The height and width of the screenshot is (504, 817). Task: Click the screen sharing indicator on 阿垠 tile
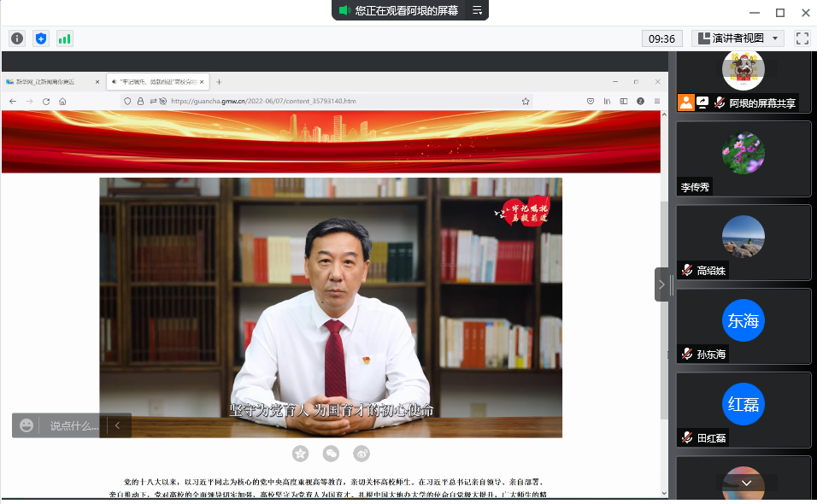pyautogui.click(x=702, y=103)
